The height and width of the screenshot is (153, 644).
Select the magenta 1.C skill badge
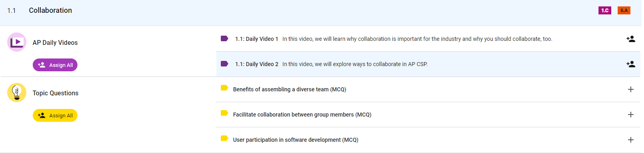click(604, 10)
